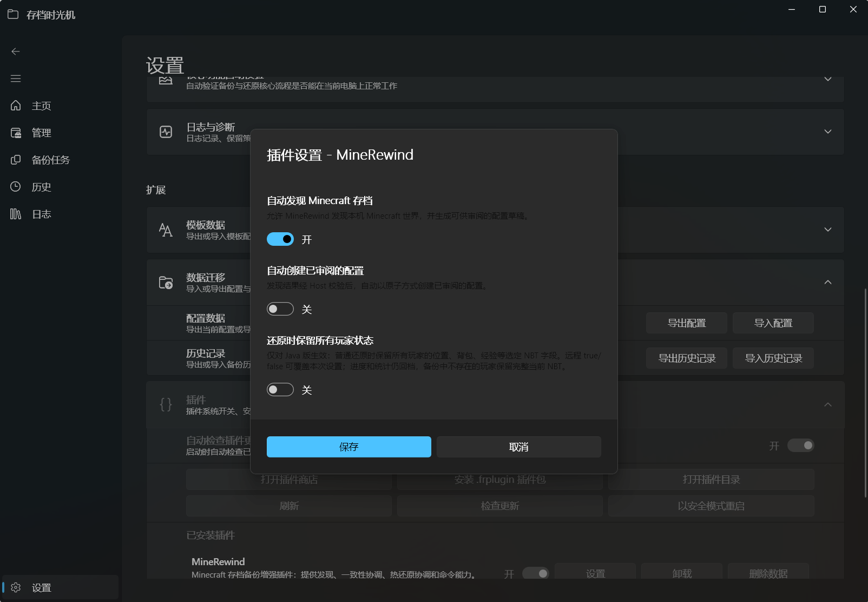Image resolution: width=868 pixels, height=602 pixels.
Task: Click the 以安全模式重启 button
Action: point(711,506)
